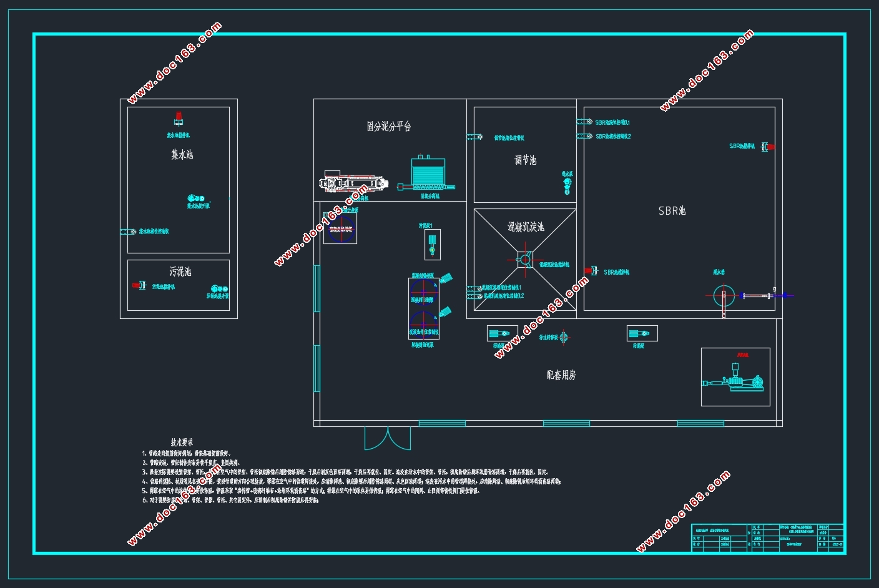Click the 浮泥泵1 pump box
Image resolution: width=879 pixels, height=588 pixels.
pyautogui.click(x=431, y=243)
